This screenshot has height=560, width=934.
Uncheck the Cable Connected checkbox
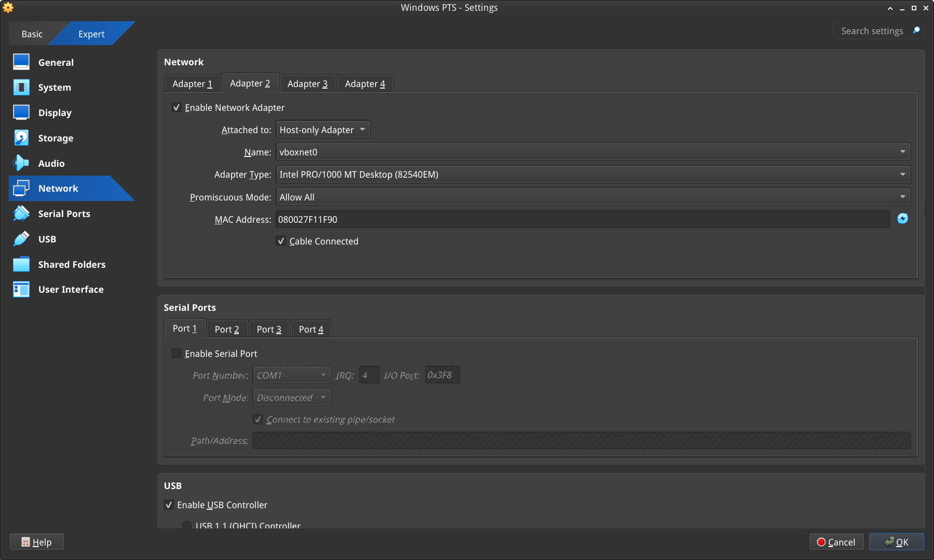(x=281, y=241)
